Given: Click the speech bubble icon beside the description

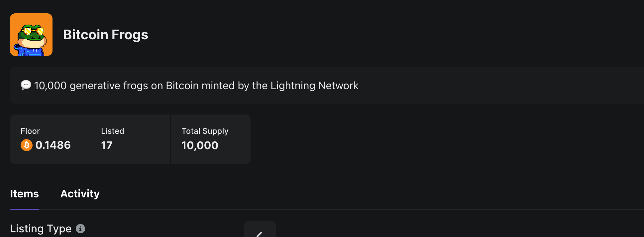Looking at the screenshot, I should point(26,85).
